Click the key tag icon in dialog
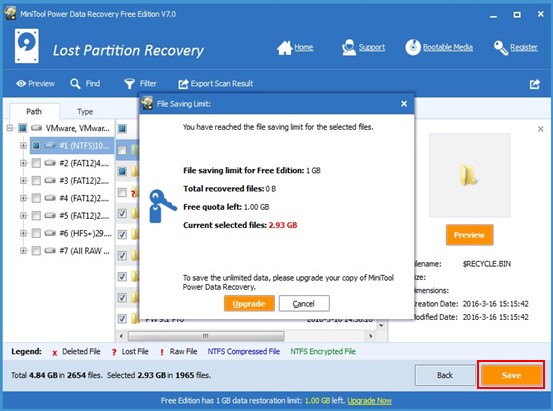The width and height of the screenshot is (553, 411). [162, 206]
